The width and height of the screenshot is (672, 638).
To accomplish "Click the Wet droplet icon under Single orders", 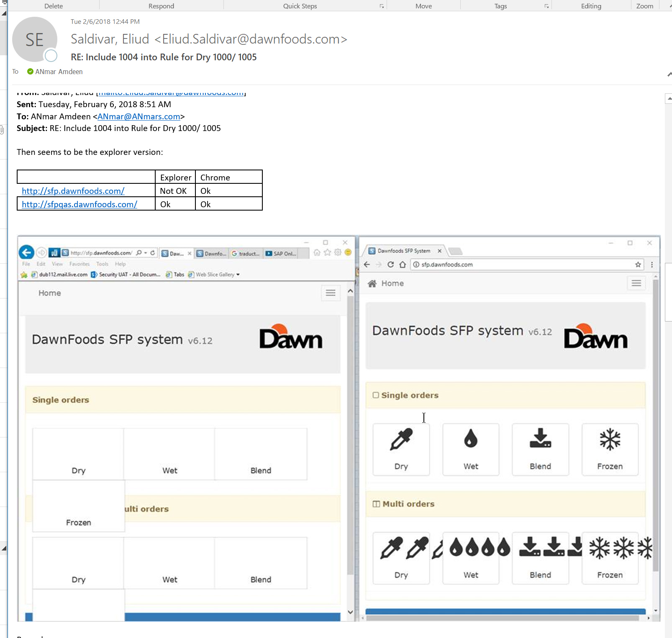I will (470, 439).
